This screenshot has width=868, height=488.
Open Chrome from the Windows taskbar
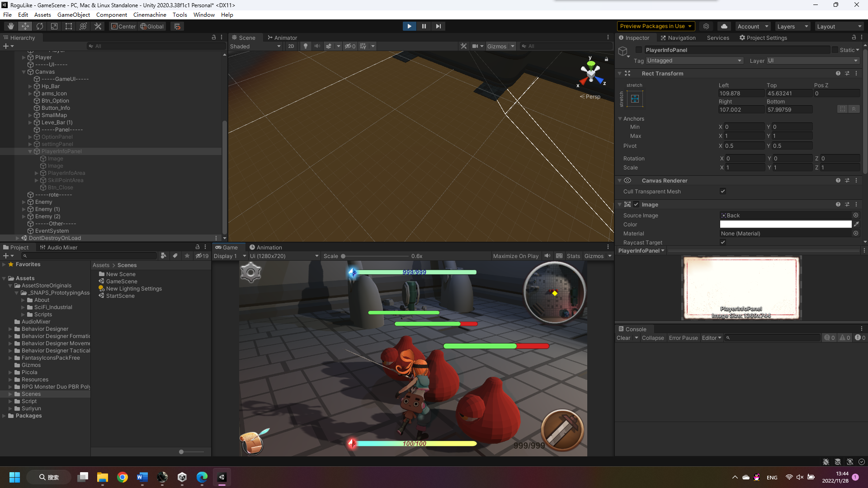click(x=123, y=477)
